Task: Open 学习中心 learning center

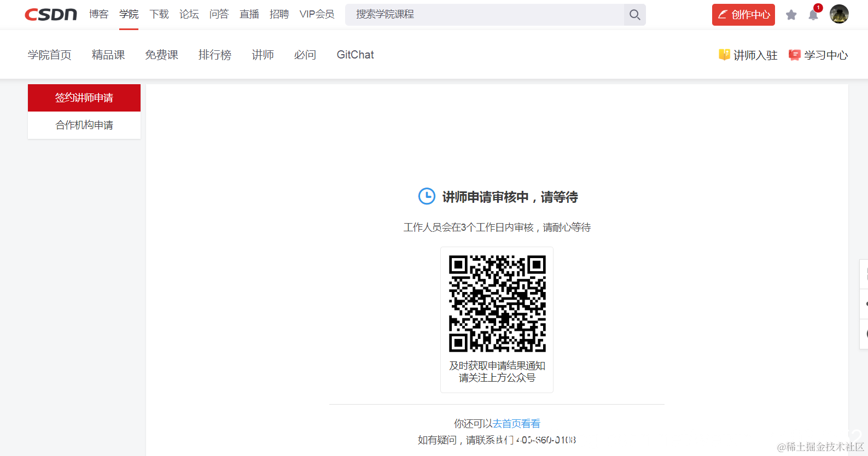Action: click(x=818, y=55)
